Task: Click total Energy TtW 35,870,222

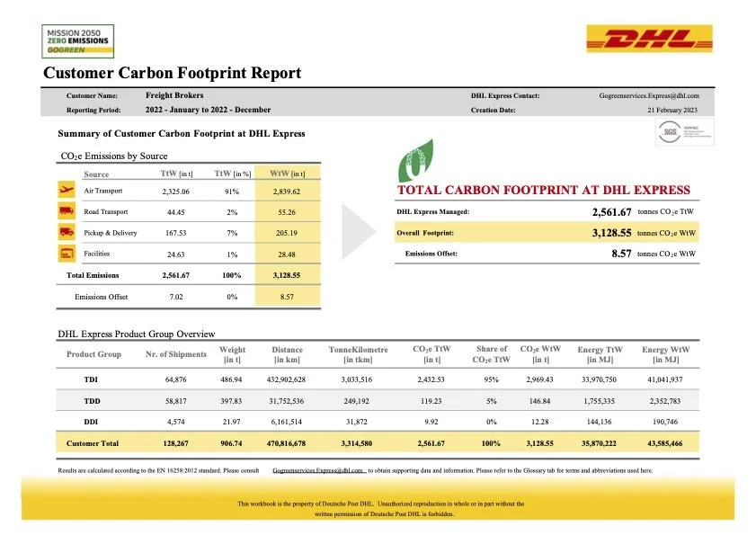Action: pyautogui.click(x=599, y=443)
